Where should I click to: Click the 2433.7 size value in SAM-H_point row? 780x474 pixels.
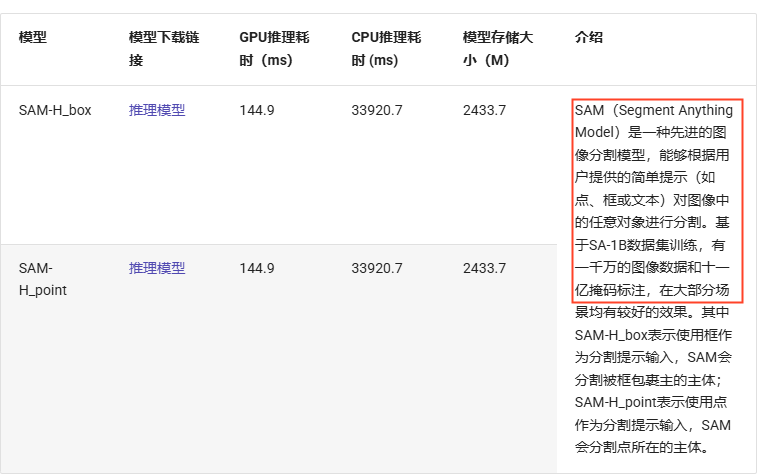484,268
